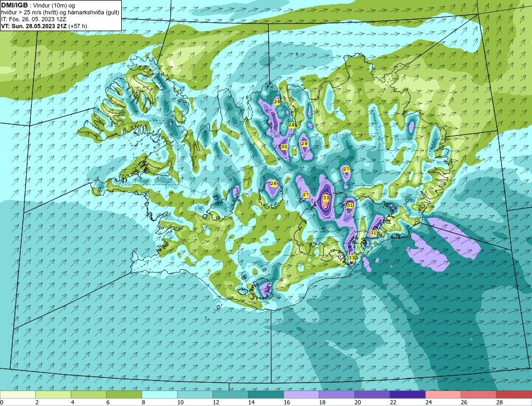Click the 'VT: Sun. 28.05.2023 21Z (+57 h)' line
The height and width of the screenshot is (406, 532).
click(x=44, y=26)
